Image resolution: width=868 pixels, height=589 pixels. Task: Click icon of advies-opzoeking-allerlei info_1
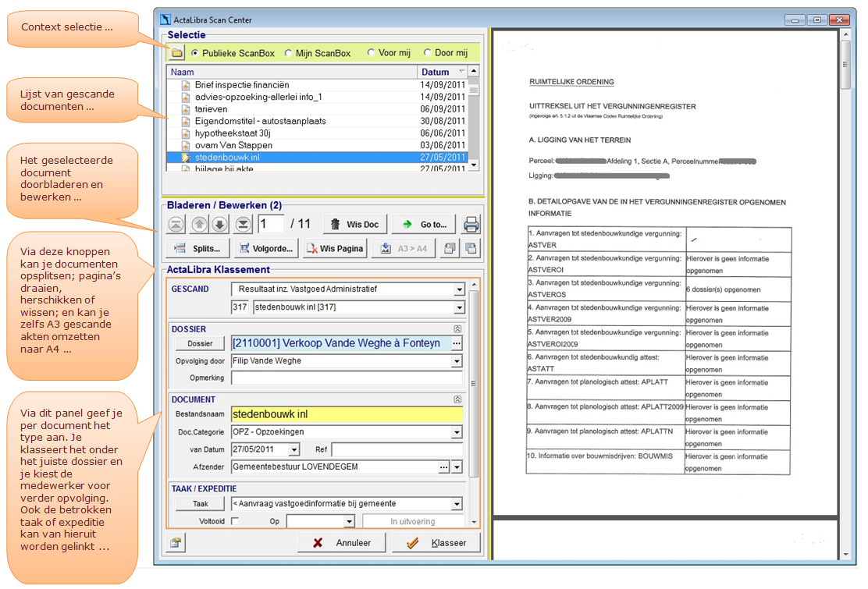click(x=186, y=98)
